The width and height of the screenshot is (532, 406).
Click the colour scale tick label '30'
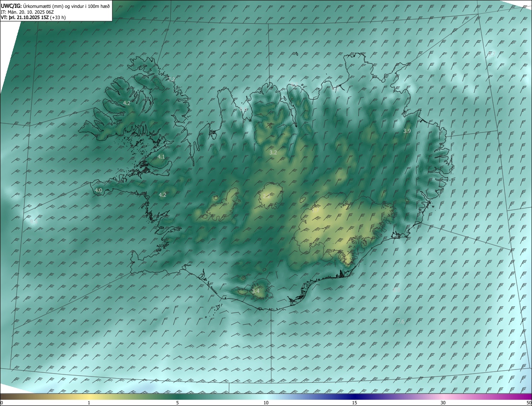pyautogui.click(x=443, y=403)
